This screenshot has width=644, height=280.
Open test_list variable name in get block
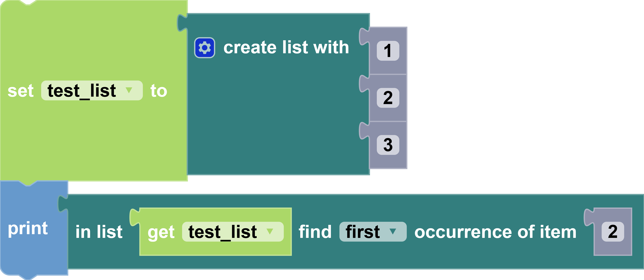coord(222,232)
